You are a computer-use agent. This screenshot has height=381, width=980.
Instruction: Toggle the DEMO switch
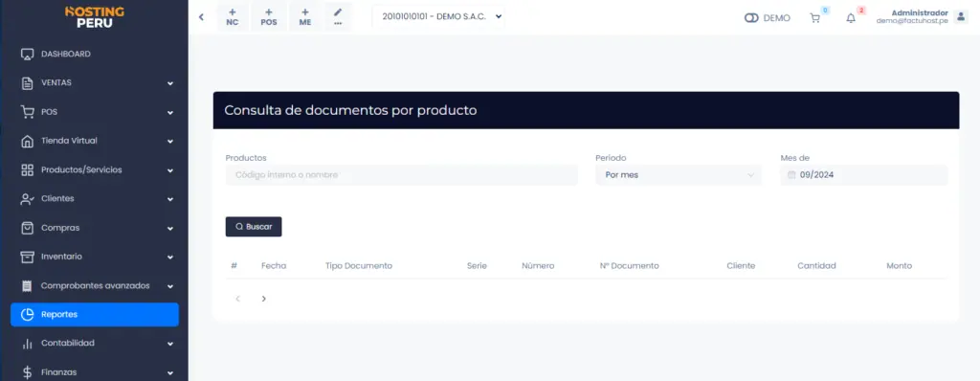tap(751, 18)
